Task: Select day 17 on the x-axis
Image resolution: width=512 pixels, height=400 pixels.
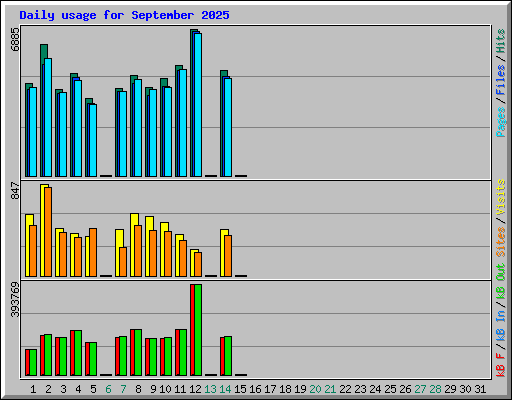Action: (x=270, y=389)
